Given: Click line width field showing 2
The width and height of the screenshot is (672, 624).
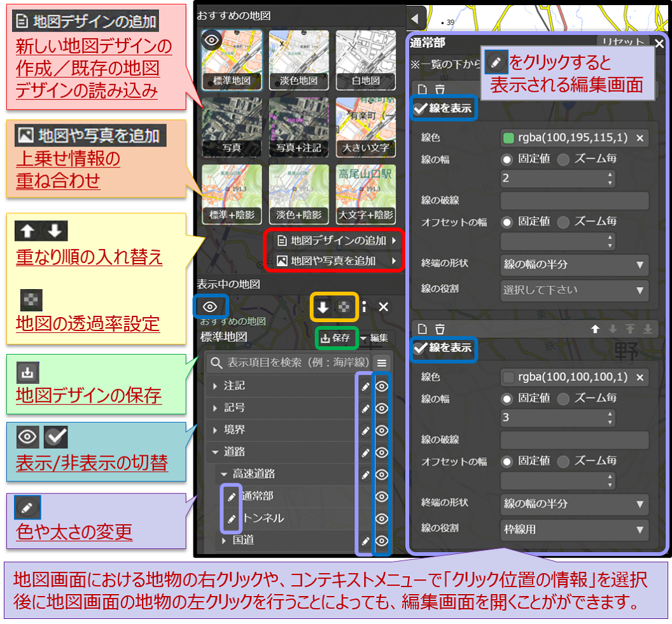Looking at the screenshot, I should pyautogui.click(x=557, y=178).
